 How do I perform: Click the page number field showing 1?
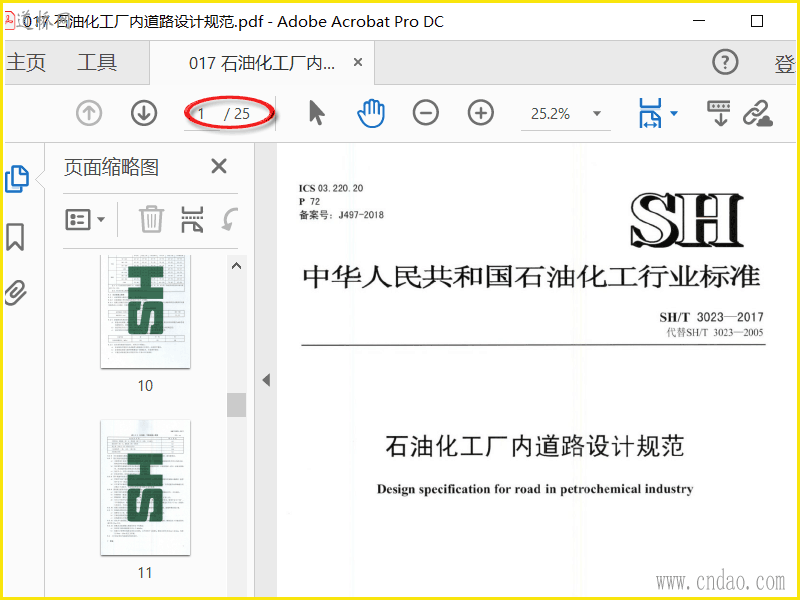point(202,113)
